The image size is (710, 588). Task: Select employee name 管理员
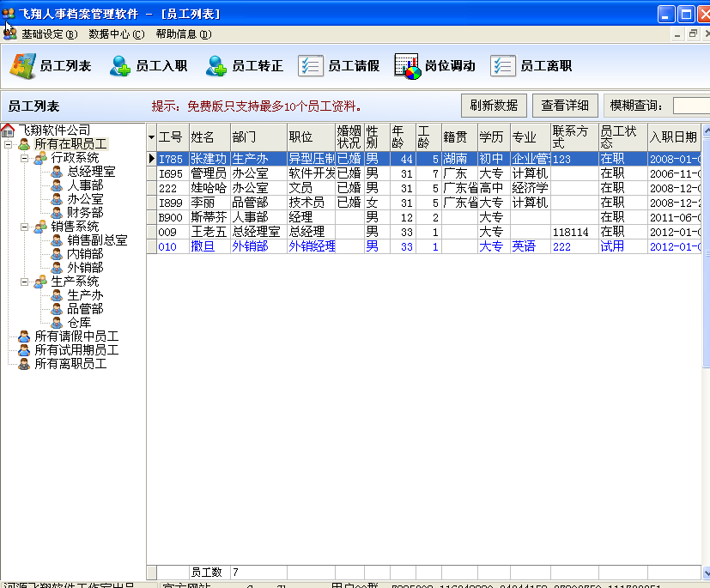[209, 173]
